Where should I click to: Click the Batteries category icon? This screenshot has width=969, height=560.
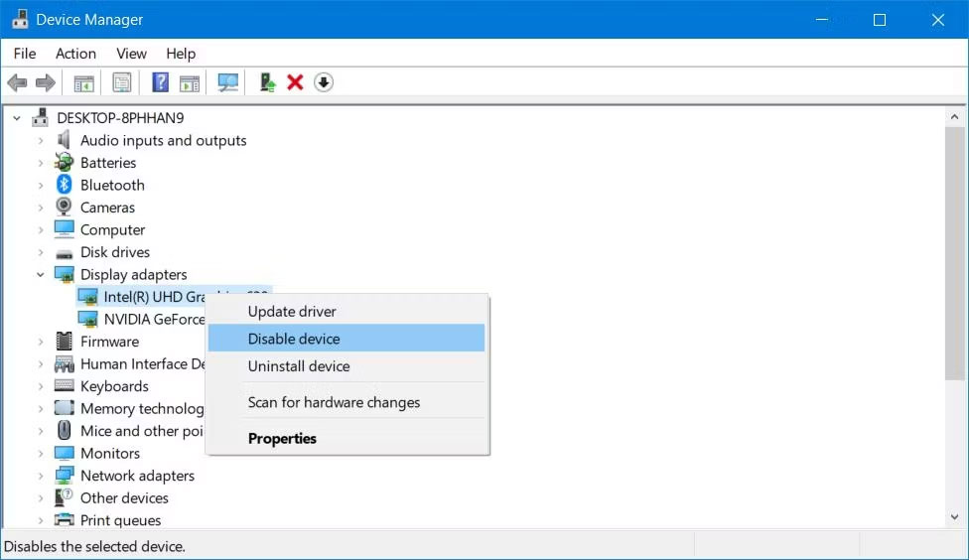tap(64, 163)
